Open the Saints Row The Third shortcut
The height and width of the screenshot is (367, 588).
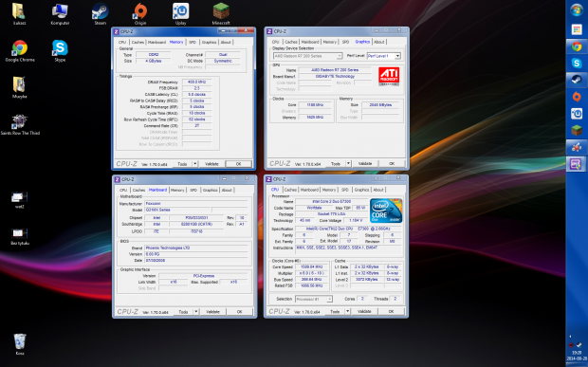(x=20, y=124)
